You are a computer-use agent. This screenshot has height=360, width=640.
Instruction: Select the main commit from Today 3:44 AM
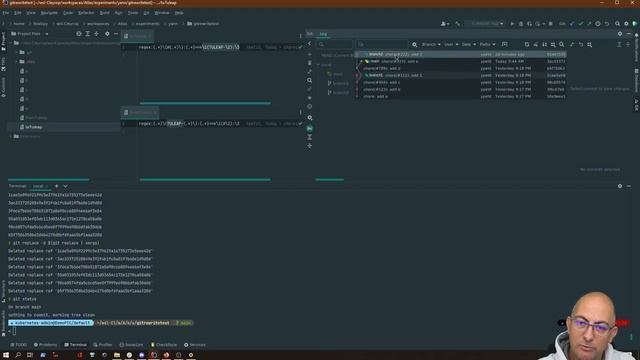(x=460, y=61)
